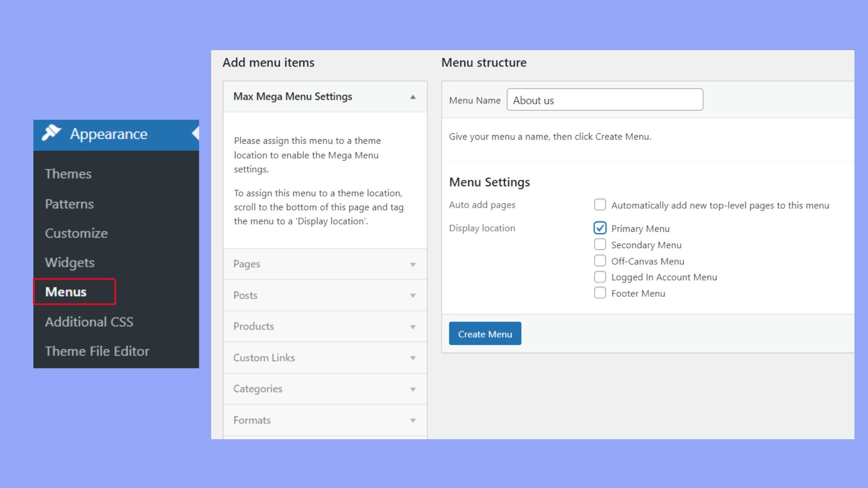
Task: Tick the Off-Canvas Menu checkbox
Action: click(x=600, y=261)
